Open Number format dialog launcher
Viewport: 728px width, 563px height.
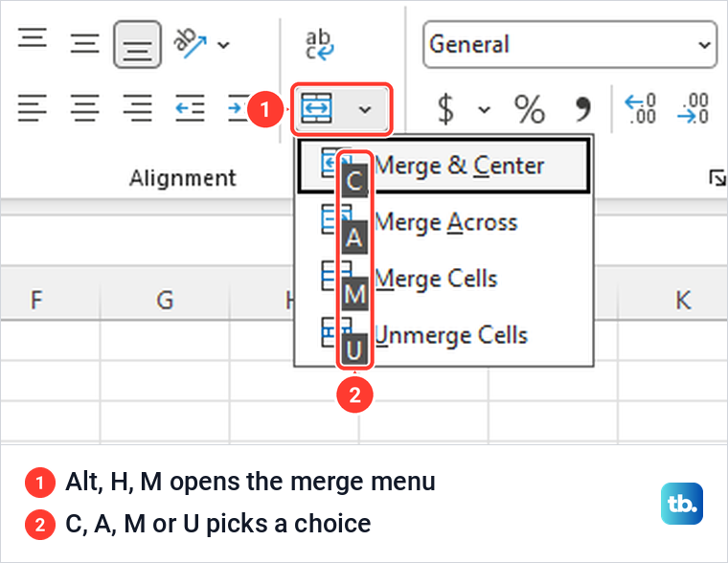point(717,178)
